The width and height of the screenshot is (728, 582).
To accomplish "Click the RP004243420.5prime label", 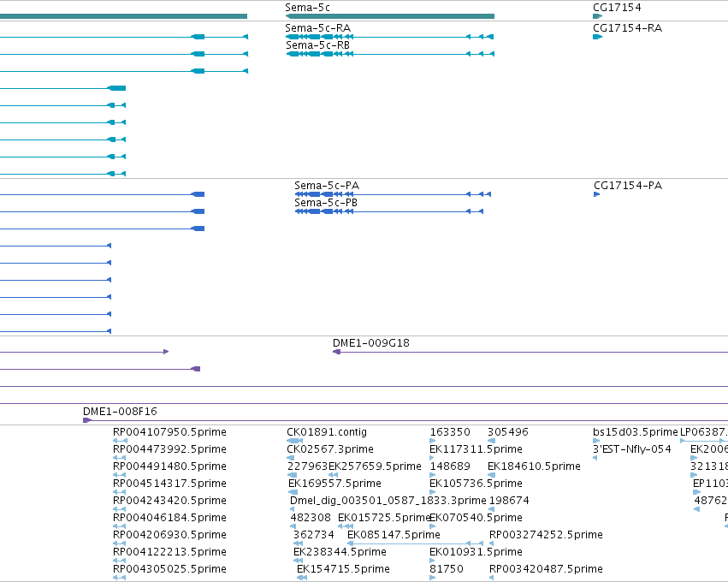I will tap(169, 500).
